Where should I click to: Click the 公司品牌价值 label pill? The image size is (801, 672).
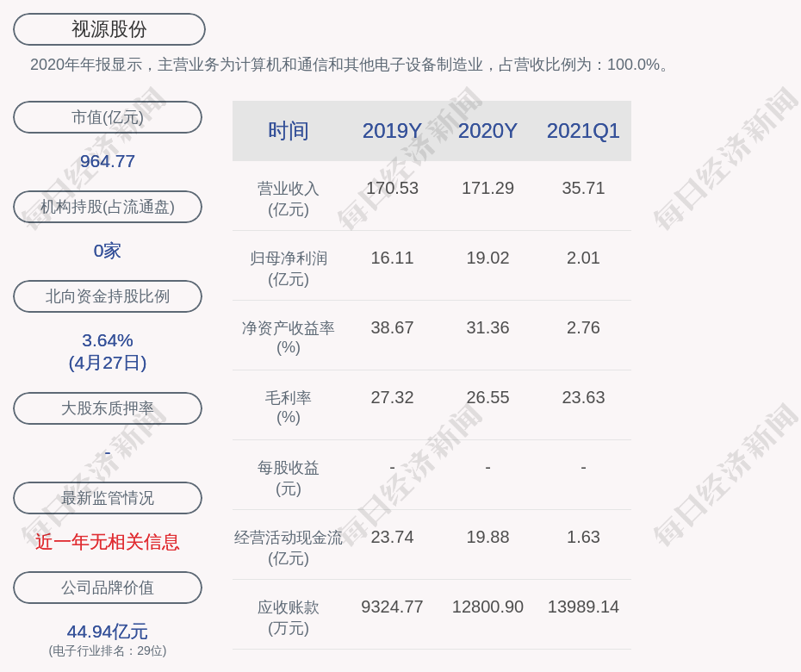(x=108, y=588)
